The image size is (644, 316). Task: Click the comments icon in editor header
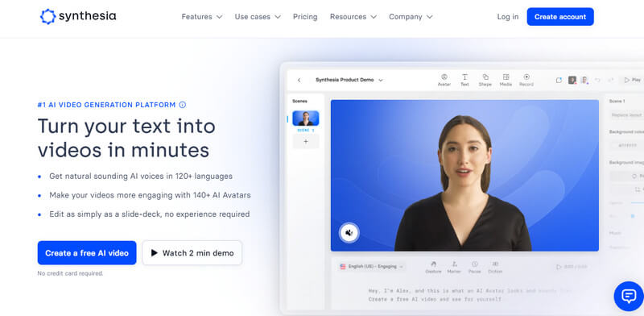(x=559, y=81)
